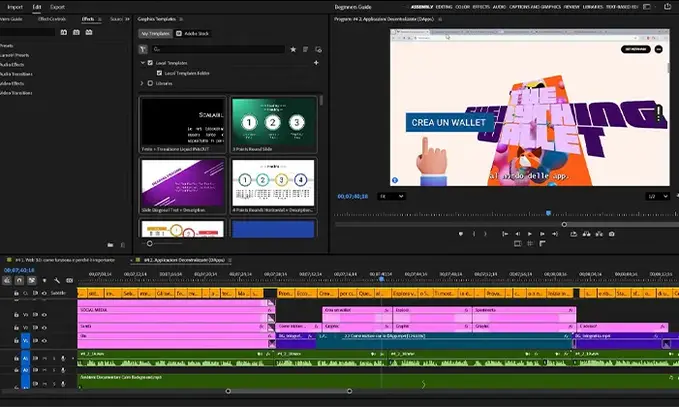Switch to the Import tab

click(x=15, y=7)
